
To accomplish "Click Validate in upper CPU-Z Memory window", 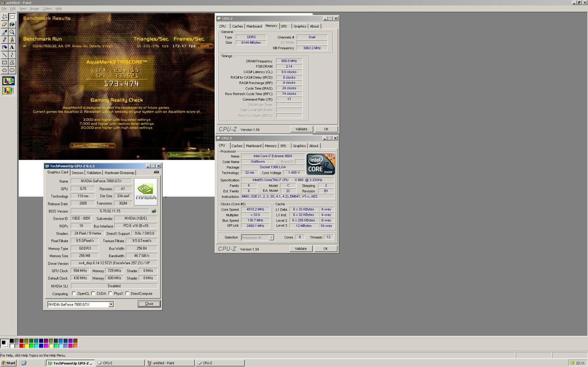I will pyautogui.click(x=301, y=129).
